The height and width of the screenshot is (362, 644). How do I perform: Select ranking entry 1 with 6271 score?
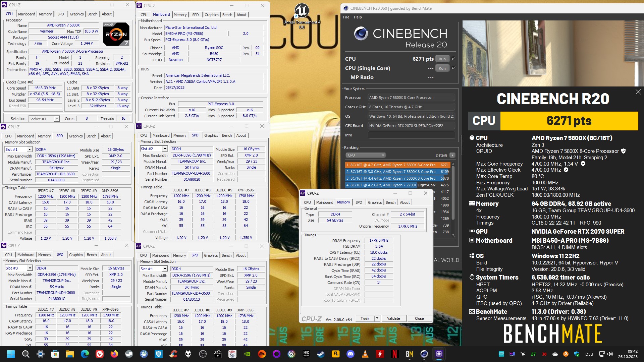tap(397, 165)
